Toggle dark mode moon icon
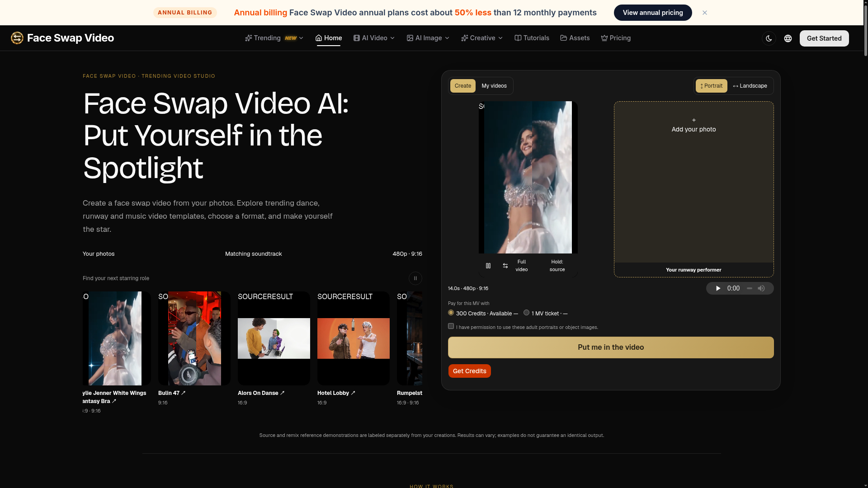Screen dimensions: 868x488 coord(769,38)
